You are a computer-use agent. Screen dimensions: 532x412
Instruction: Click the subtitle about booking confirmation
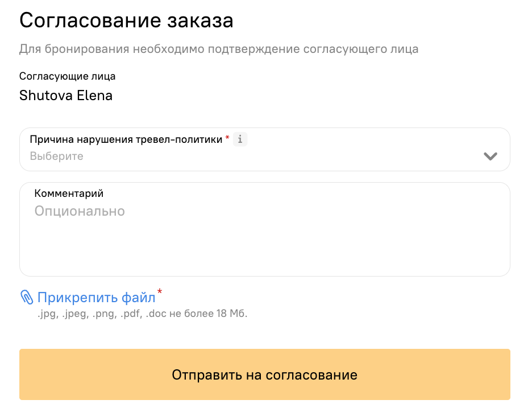tap(219, 50)
